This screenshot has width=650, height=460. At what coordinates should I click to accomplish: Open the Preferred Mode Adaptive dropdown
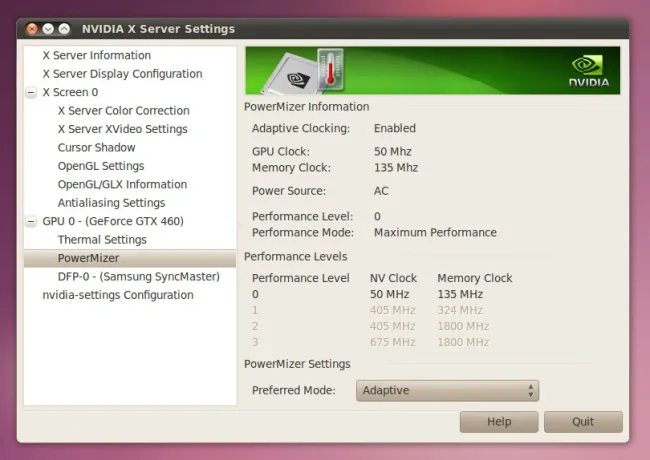pos(447,390)
